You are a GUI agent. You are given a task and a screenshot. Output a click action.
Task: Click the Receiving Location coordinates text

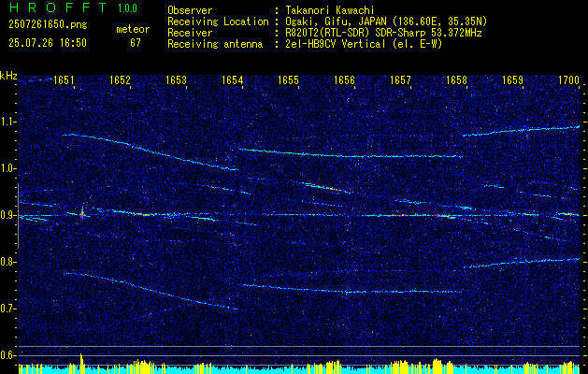[386, 22]
